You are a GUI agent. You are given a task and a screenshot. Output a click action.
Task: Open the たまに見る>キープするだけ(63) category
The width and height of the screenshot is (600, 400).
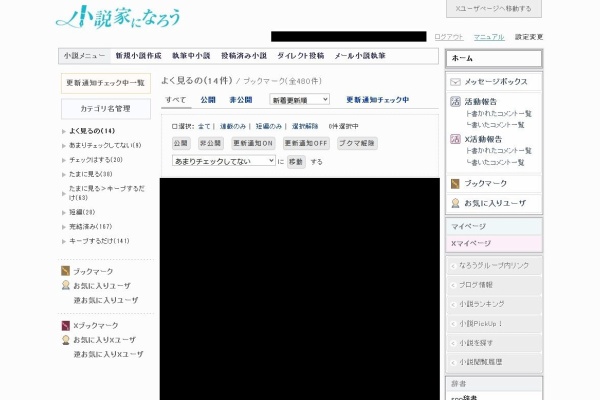pos(107,193)
